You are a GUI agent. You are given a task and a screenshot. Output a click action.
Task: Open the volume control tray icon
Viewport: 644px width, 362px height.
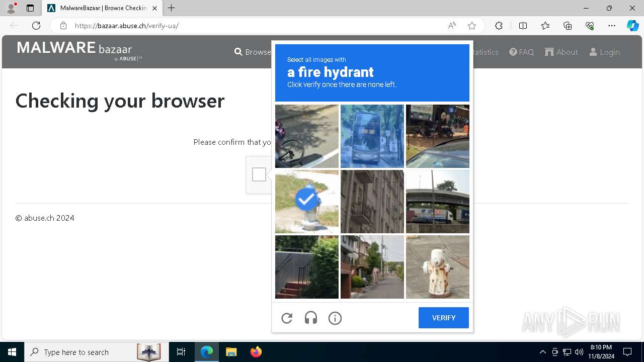coord(579,352)
